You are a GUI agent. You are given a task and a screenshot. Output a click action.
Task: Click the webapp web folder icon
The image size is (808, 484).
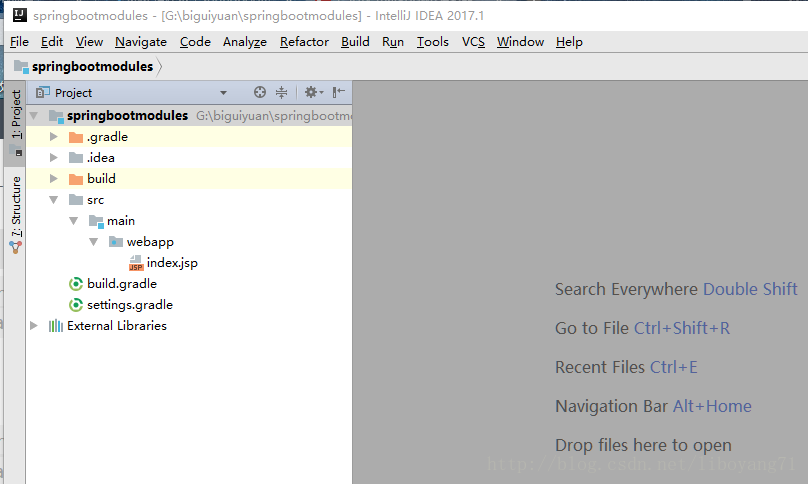[x=116, y=242]
